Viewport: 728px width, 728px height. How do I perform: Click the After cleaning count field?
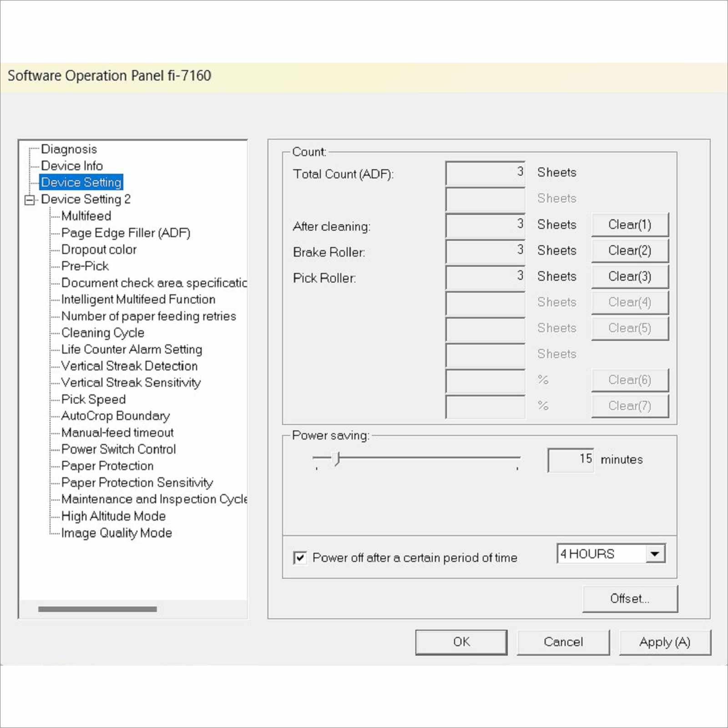coord(485,225)
